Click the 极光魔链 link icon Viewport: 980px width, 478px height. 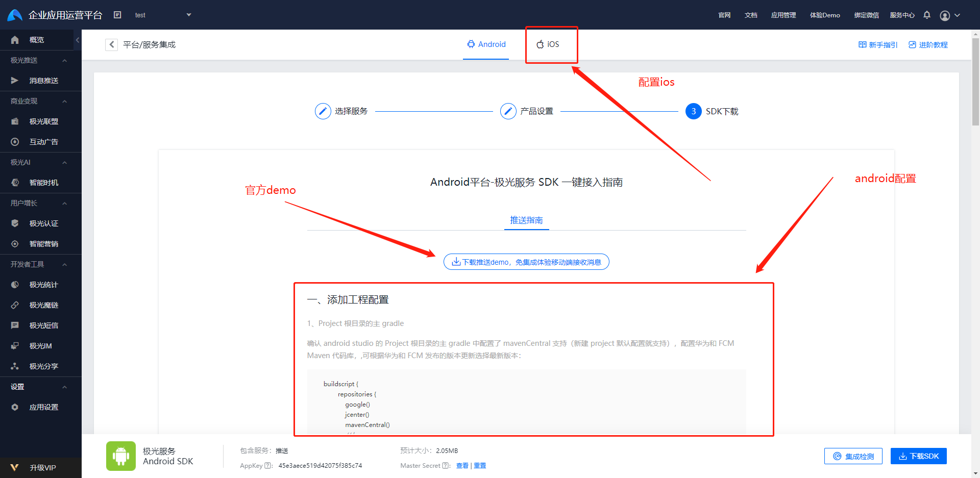tap(15, 305)
